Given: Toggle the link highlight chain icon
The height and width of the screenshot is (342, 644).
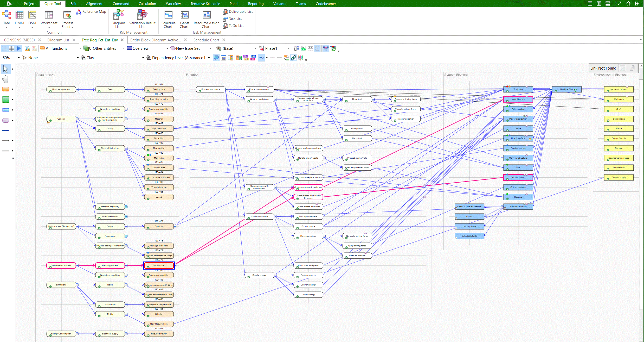Looking at the screenshot, I should pyautogui.click(x=293, y=58).
